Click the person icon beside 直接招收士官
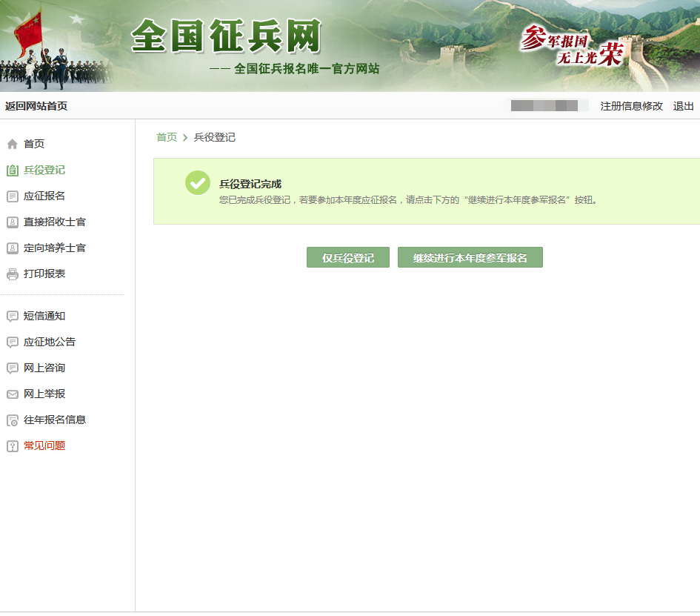 pyautogui.click(x=12, y=222)
